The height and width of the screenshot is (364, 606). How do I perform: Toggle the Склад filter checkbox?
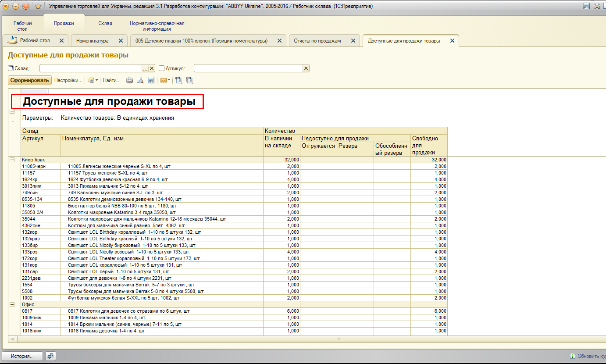click(11, 68)
